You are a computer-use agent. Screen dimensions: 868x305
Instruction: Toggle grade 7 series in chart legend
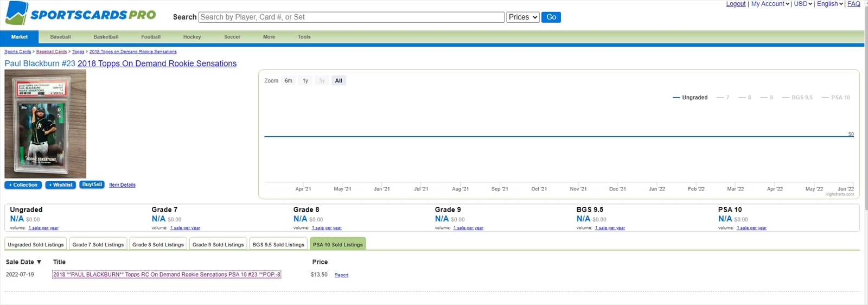tap(723, 98)
